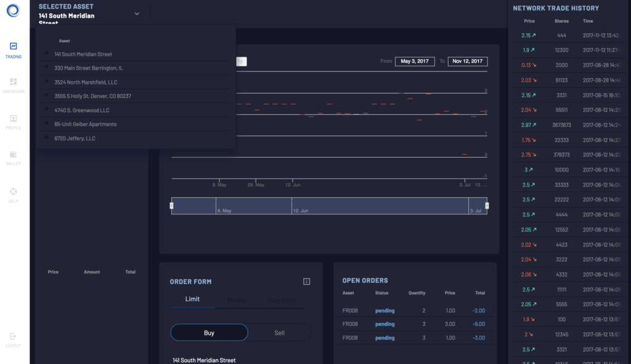Image resolution: width=631 pixels, height=364 pixels.
Task: Open the From date May 3, 2017
Action: click(x=415, y=61)
